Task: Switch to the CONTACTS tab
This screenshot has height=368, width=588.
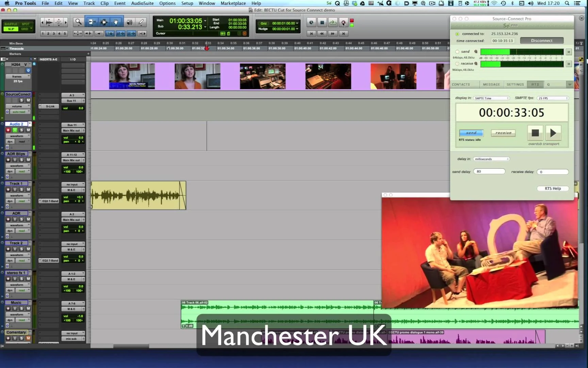Action: pos(464,84)
